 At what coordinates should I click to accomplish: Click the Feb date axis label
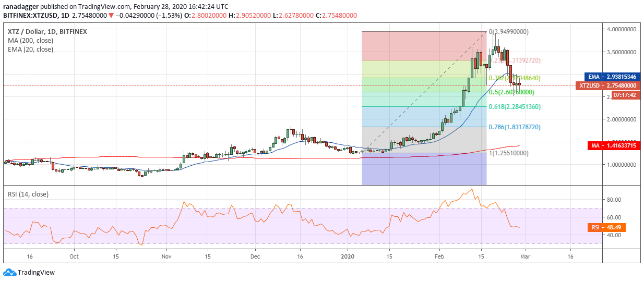coord(439,256)
